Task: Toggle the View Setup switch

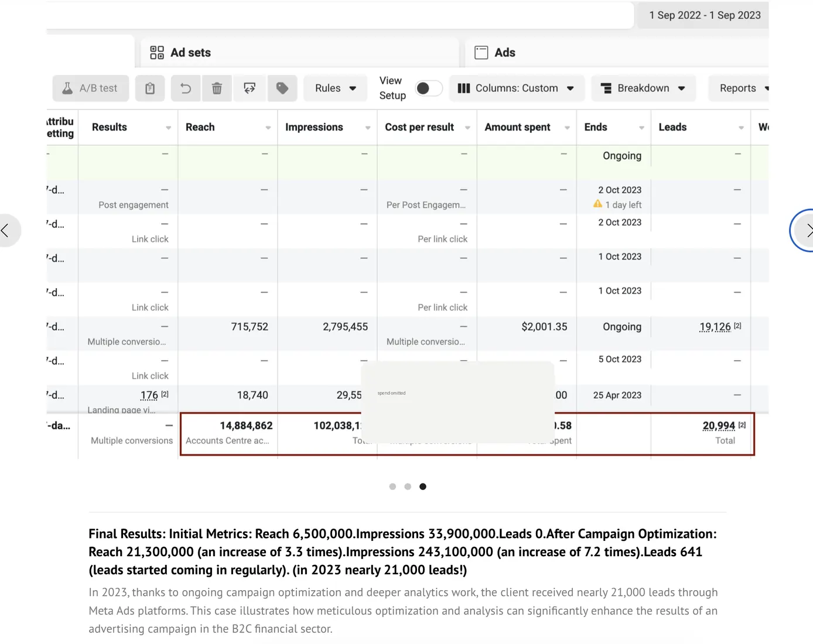Action: pos(428,88)
